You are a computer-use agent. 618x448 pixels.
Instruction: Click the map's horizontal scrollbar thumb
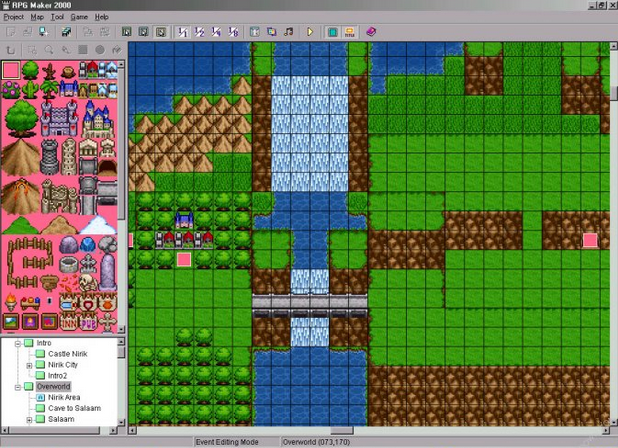coord(342,430)
